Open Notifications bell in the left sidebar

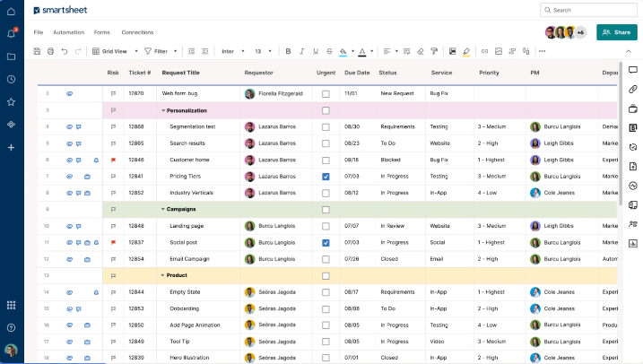click(11, 33)
